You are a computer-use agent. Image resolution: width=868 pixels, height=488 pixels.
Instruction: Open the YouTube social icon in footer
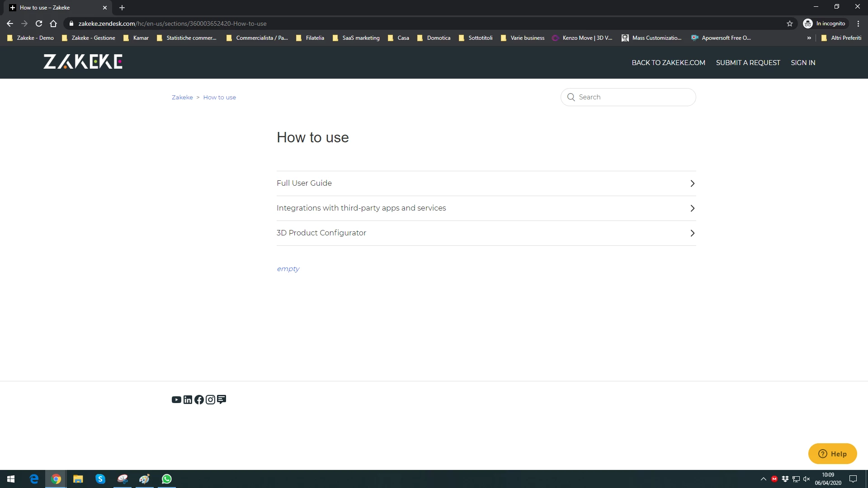point(176,400)
